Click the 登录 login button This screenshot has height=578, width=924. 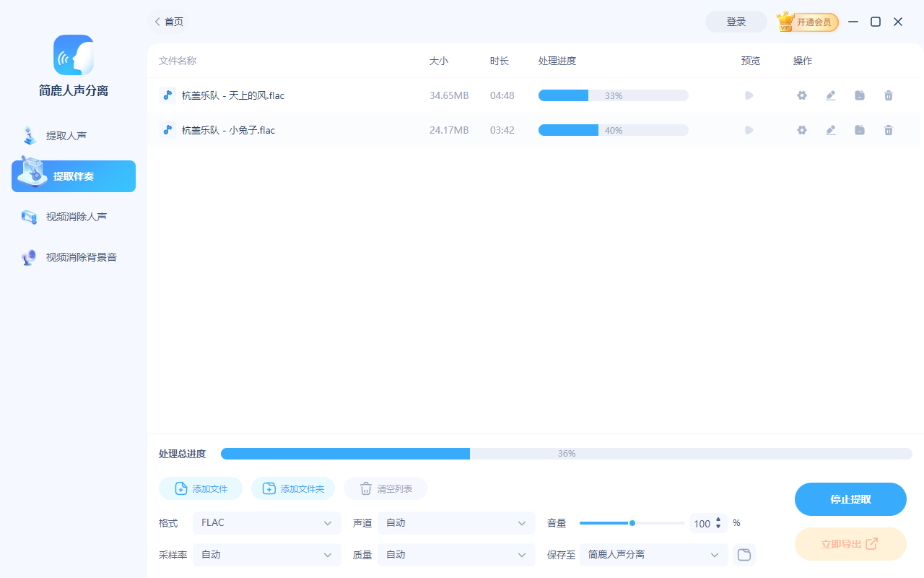tap(736, 22)
